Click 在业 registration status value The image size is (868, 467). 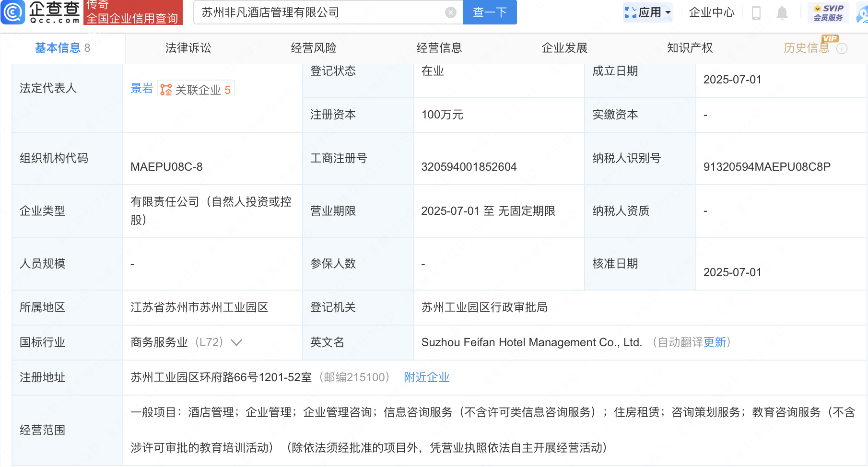pos(433,71)
